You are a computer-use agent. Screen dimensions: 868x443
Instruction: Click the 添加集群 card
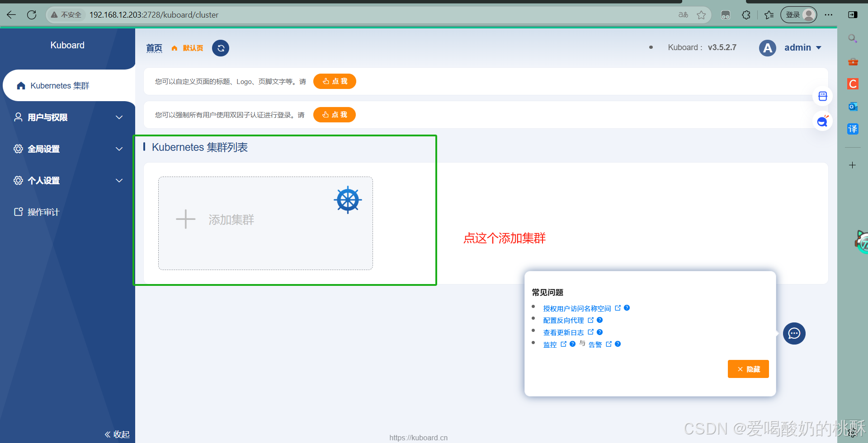tap(265, 223)
